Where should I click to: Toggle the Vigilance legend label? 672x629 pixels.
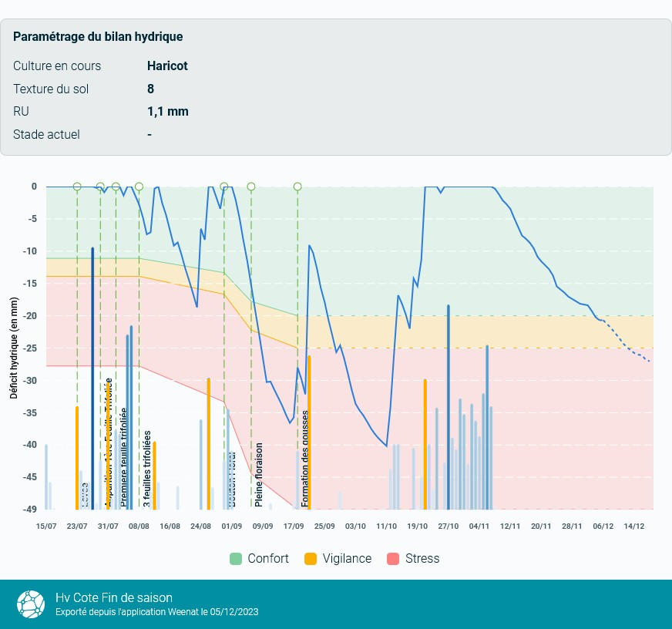[x=347, y=559]
